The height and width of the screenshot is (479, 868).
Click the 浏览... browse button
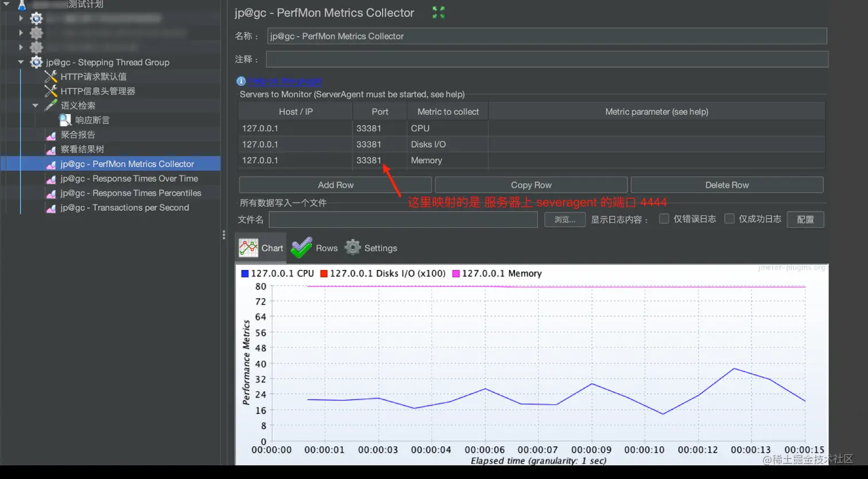565,219
